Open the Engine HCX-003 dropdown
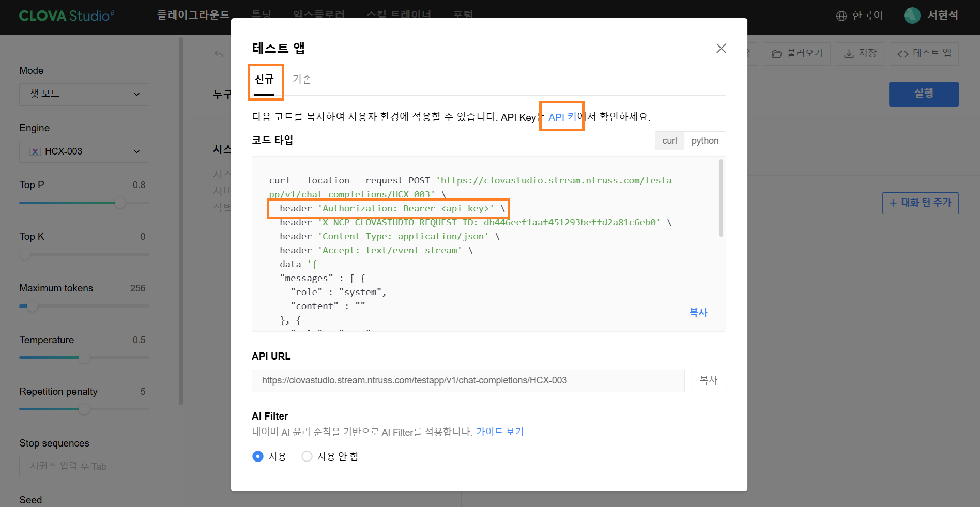 (84, 151)
